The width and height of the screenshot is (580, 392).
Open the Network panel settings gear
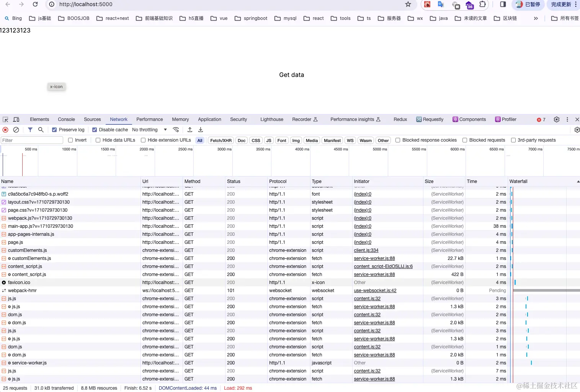coord(577,130)
